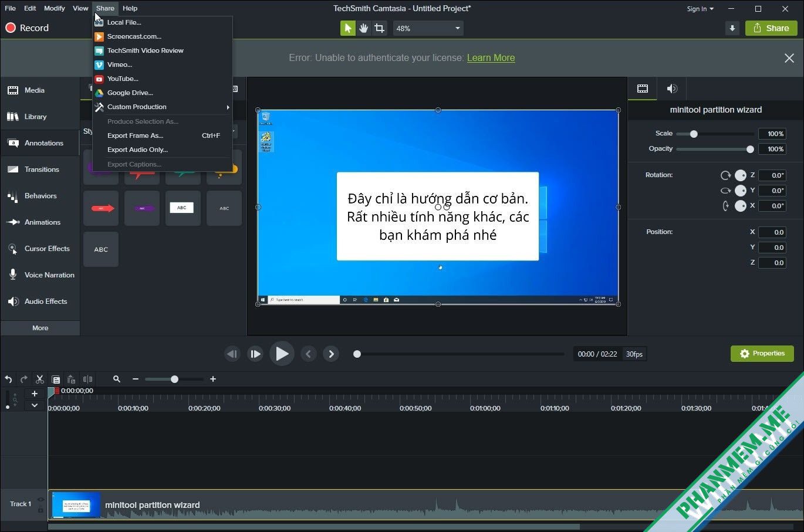Select YouTube in the Share menu
This screenshot has height=532, width=804.
(163, 79)
